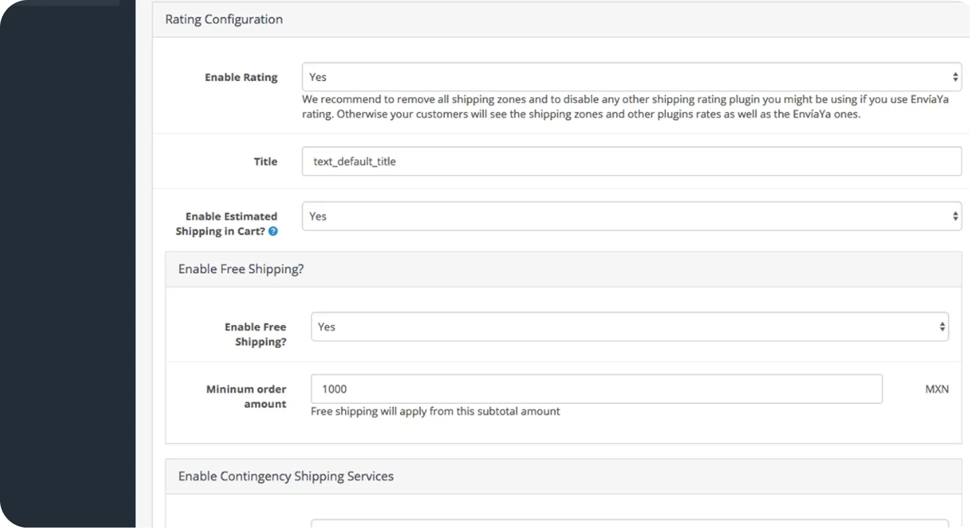The width and height of the screenshot is (980, 528).
Task: Click the free shipping subtotal hint text
Action: tap(435, 411)
